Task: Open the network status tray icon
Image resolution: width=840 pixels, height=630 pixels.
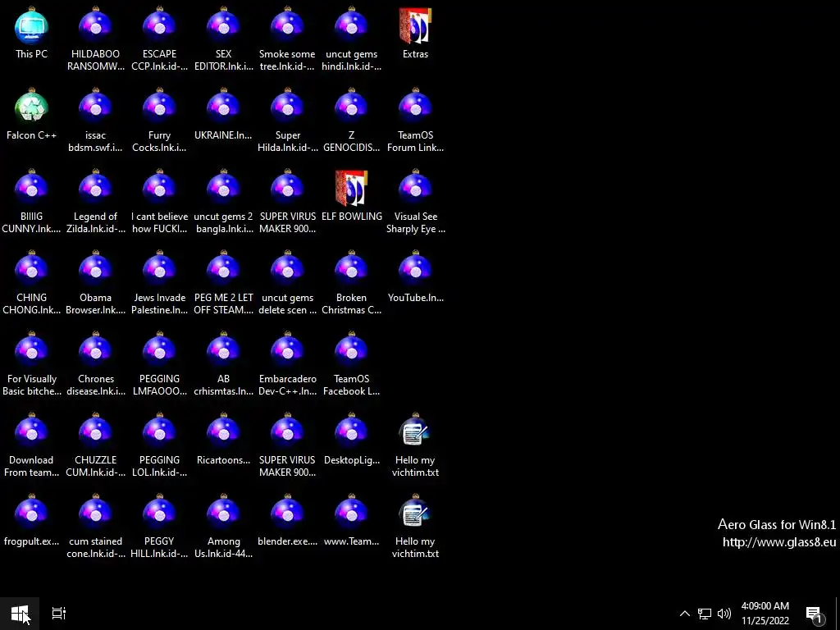Action: point(705,614)
